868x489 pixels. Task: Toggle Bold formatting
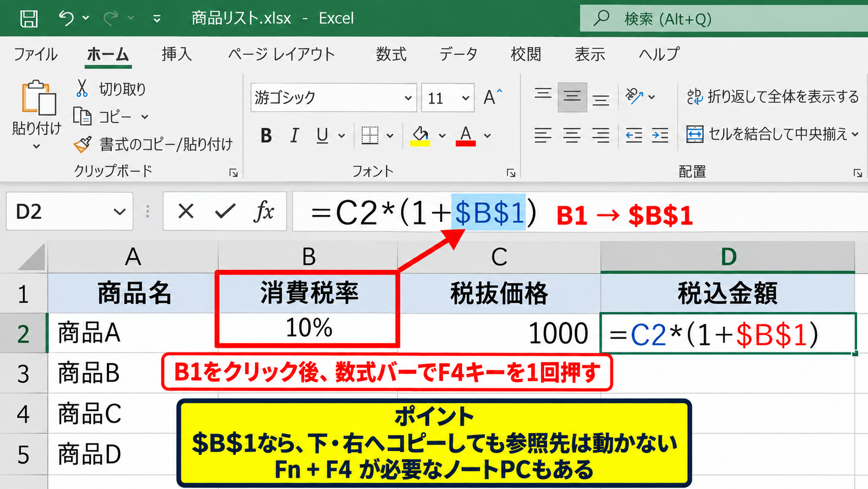tap(266, 136)
